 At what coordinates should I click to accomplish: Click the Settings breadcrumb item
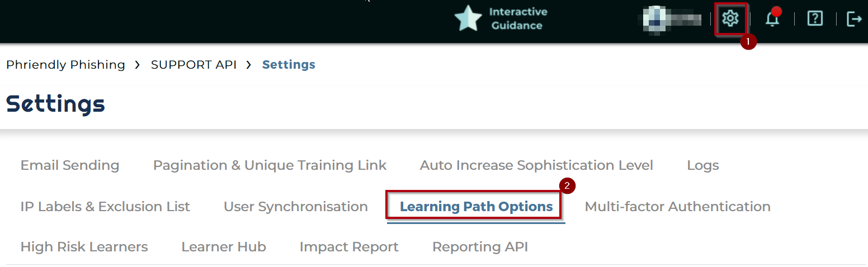289,65
